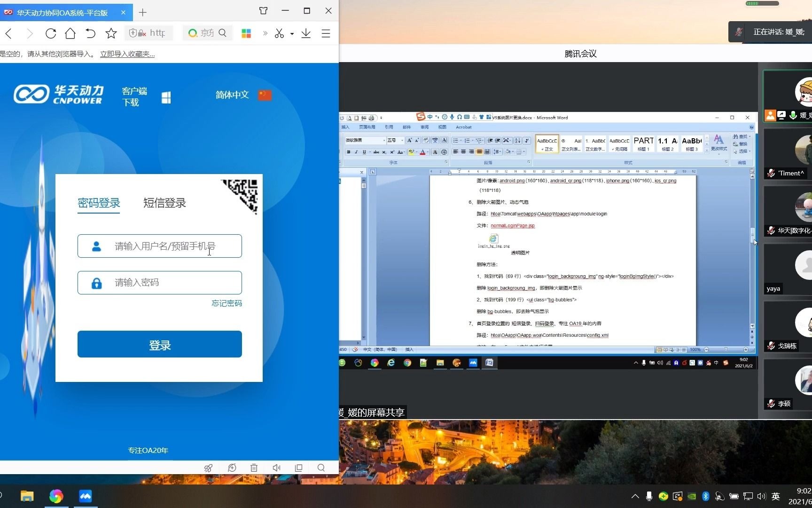Image resolution: width=812 pixels, height=508 pixels.
Task: Bookmark page with the star icon
Action: click(111, 33)
